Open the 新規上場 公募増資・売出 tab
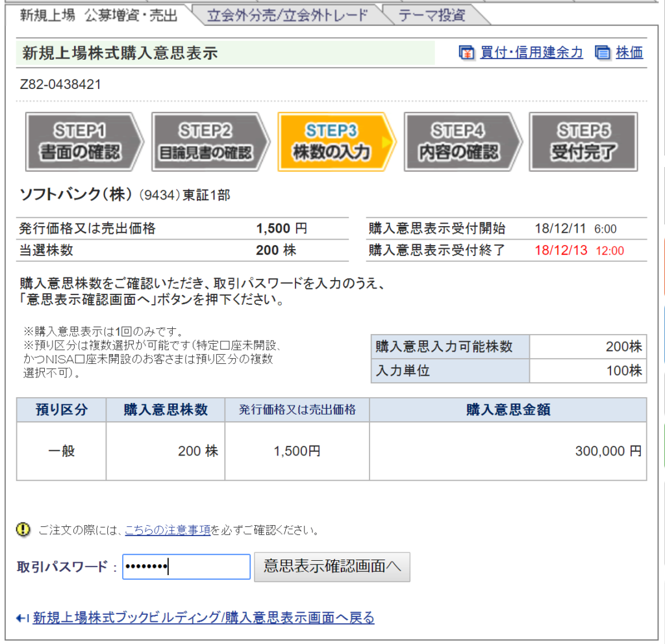 point(99,16)
